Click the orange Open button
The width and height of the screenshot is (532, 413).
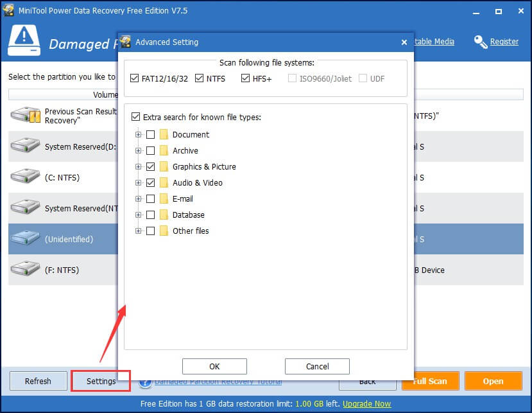pos(493,381)
